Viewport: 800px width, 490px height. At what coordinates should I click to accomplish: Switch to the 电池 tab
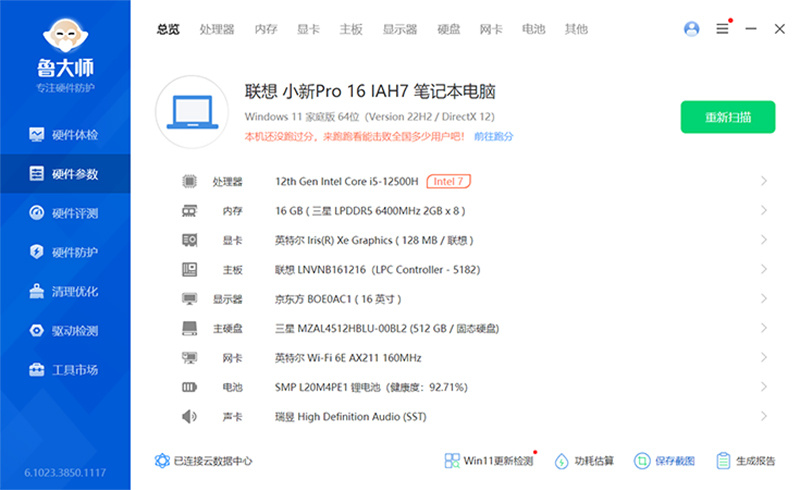pyautogui.click(x=534, y=30)
